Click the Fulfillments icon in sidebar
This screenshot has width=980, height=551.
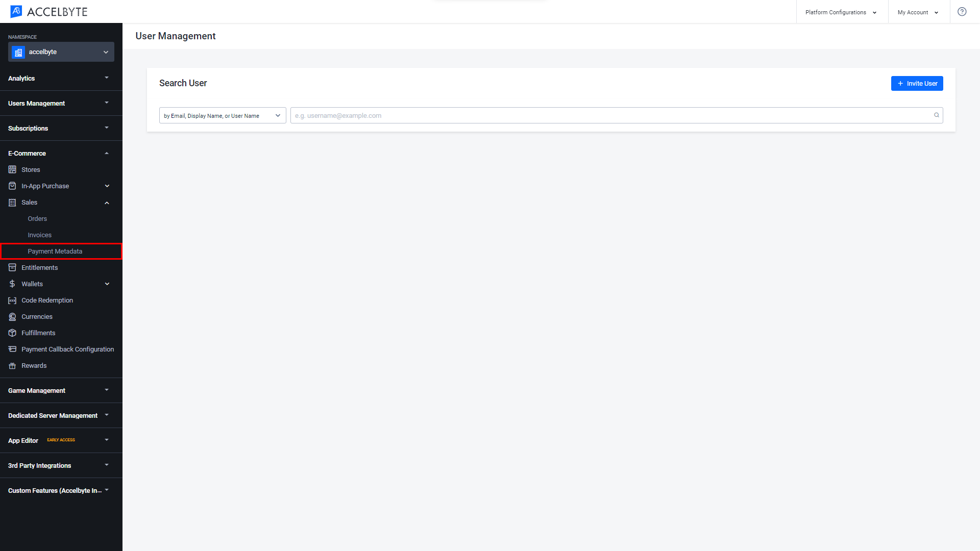point(12,332)
